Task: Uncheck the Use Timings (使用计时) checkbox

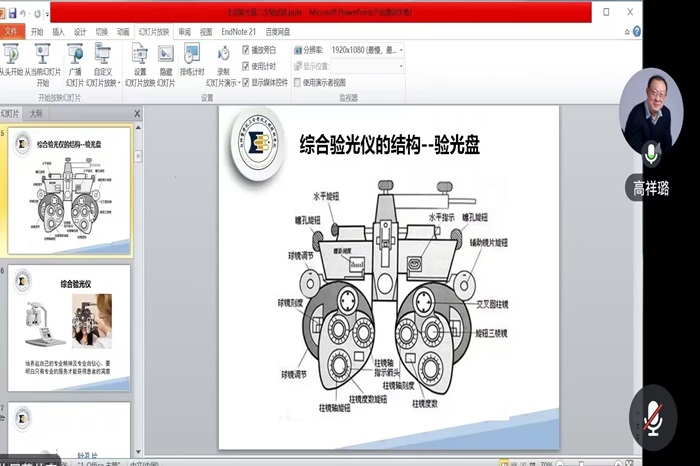Action: coord(246,65)
